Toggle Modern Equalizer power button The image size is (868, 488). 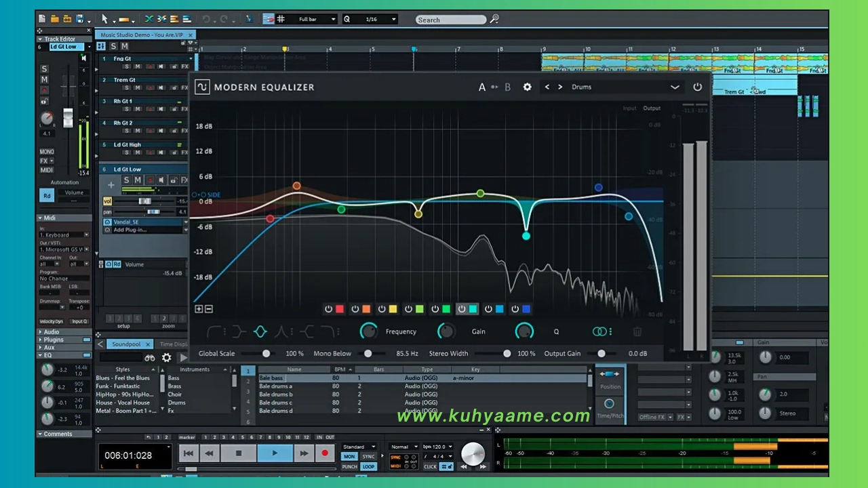(x=697, y=87)
